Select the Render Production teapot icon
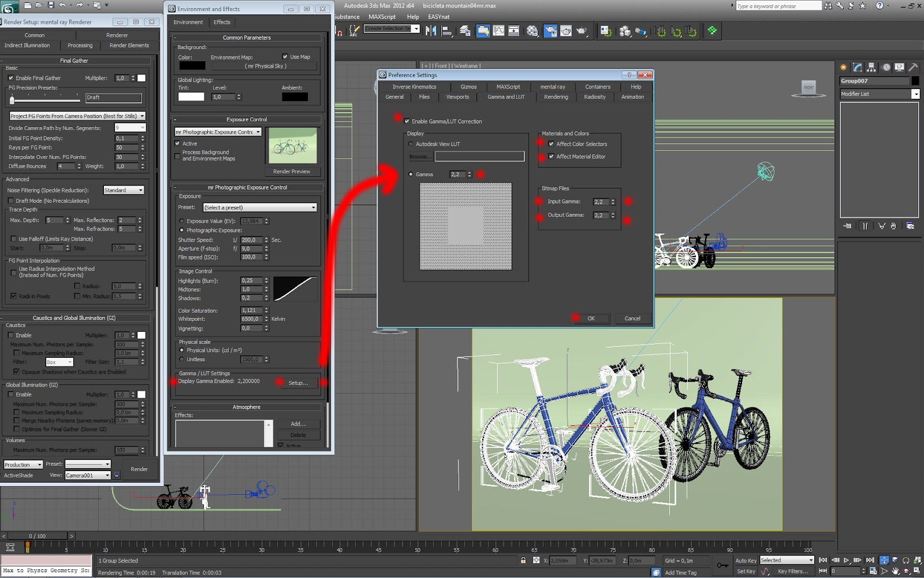 tap(581, 32)
